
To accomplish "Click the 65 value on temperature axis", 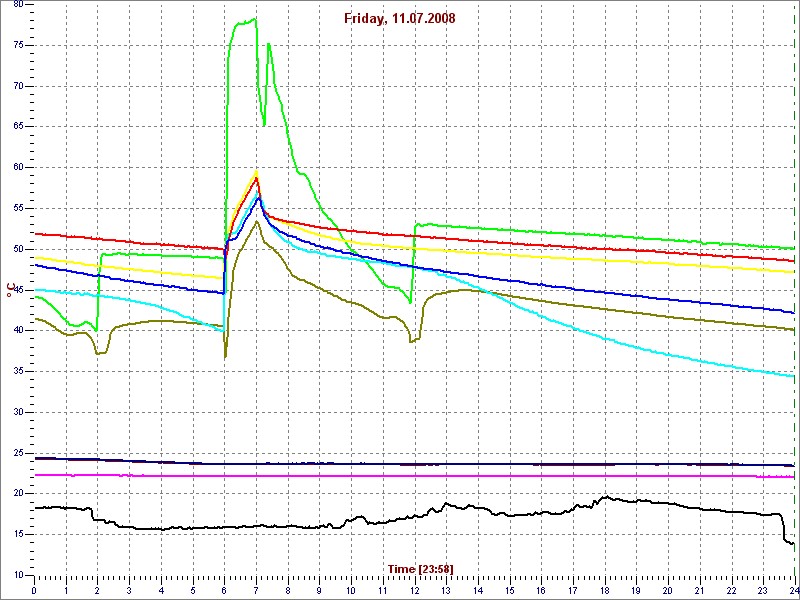I will pyautogui.click(x=18, y=127).
